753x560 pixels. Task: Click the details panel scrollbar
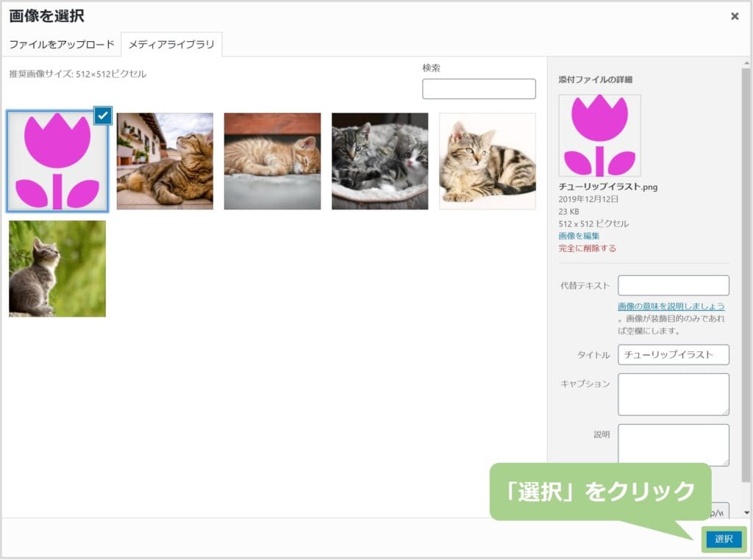746,273
